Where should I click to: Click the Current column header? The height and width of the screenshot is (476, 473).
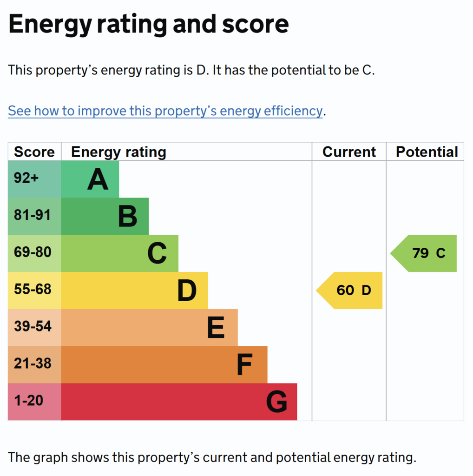[349, 152]
